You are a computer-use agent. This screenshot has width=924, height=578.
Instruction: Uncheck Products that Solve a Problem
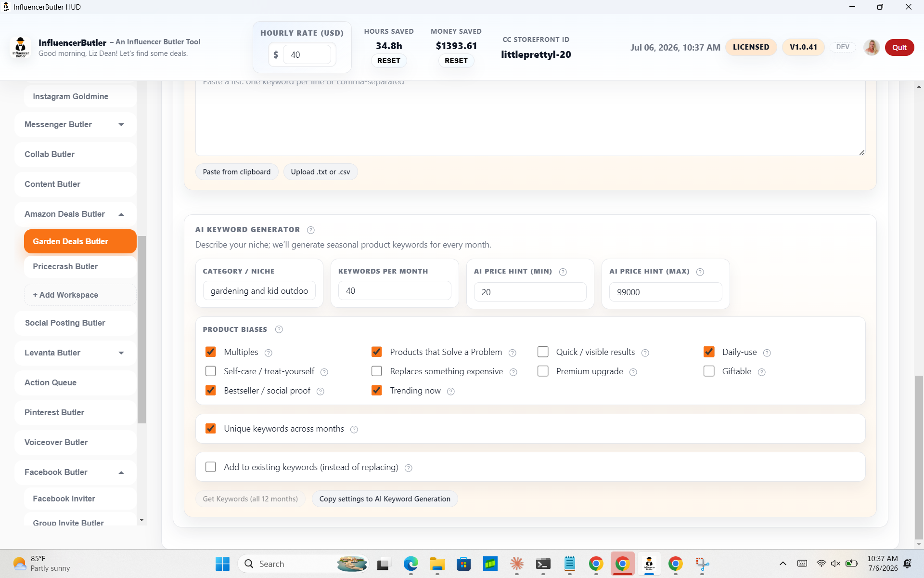pos(377,352)
